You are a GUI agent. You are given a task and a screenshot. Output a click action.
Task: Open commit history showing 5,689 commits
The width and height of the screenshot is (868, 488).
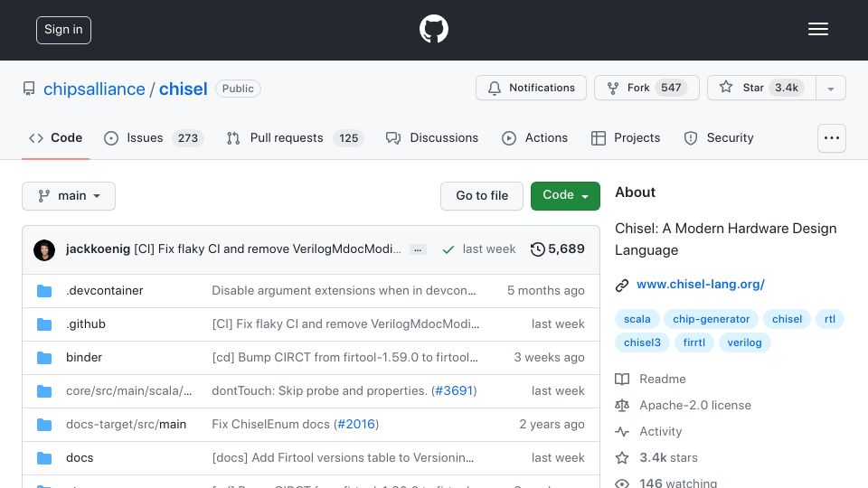coord(557,249)
